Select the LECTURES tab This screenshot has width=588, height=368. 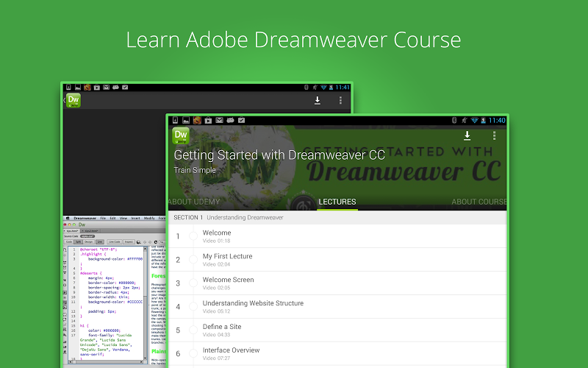click(x=337, y=202)
